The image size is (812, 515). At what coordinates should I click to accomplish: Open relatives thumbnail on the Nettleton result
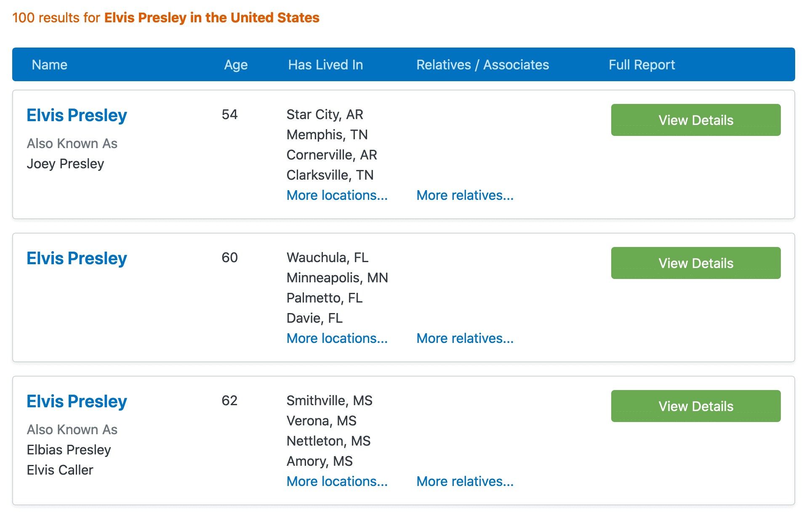(465, 431)
